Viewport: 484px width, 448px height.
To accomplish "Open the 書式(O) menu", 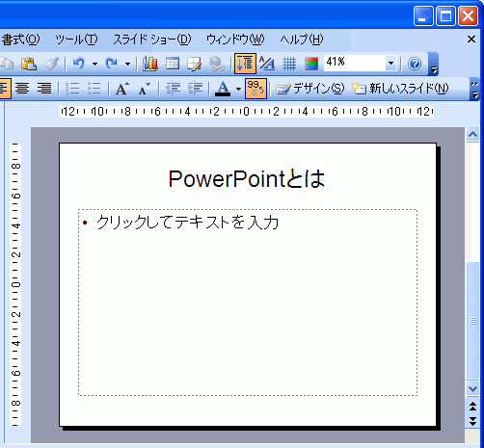I will pyautogui.click(x=21, y=40).
